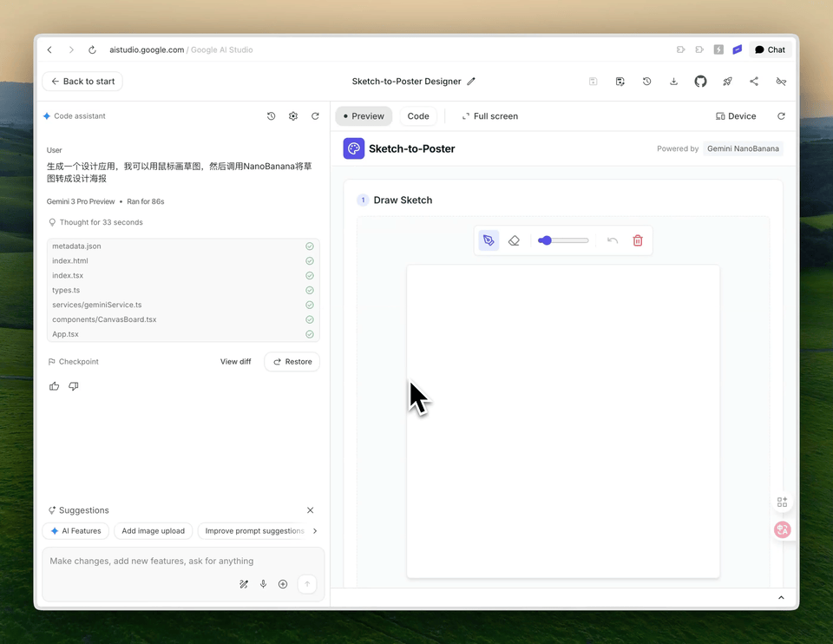
Task: Select the Preview tab
Action: 364,116
